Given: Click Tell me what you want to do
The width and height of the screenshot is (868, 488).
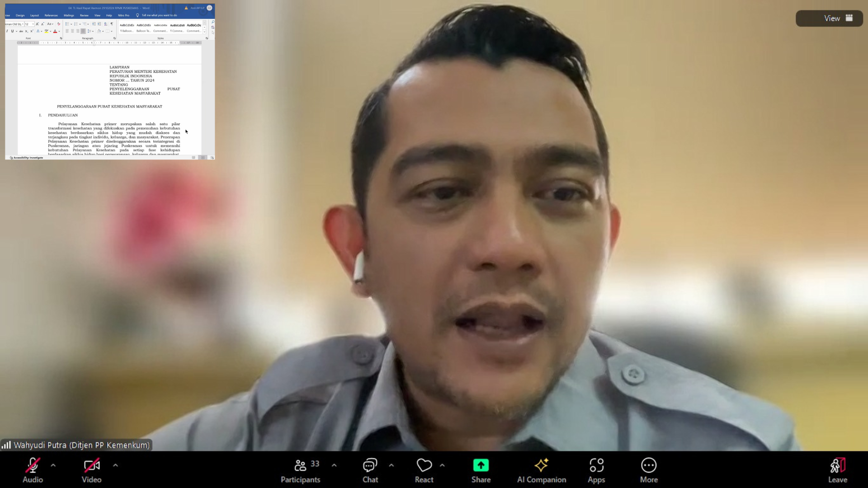Looking at the screenshot, I should (x=156, y=15).
